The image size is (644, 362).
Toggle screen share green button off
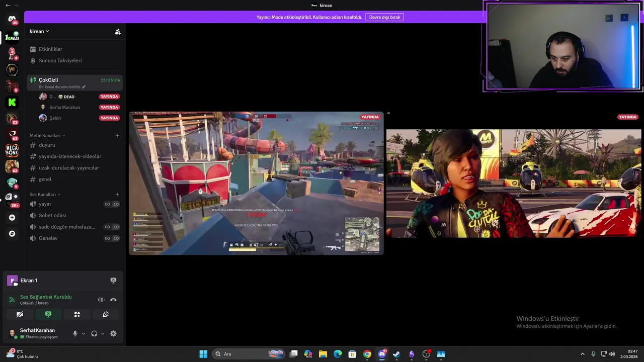point(48,314)
